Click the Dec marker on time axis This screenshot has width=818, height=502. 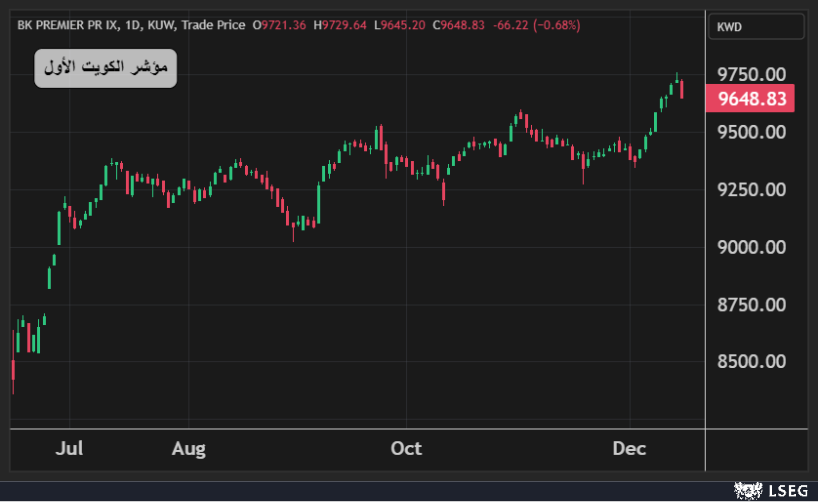pyautogui.click(x=629, y=449)
